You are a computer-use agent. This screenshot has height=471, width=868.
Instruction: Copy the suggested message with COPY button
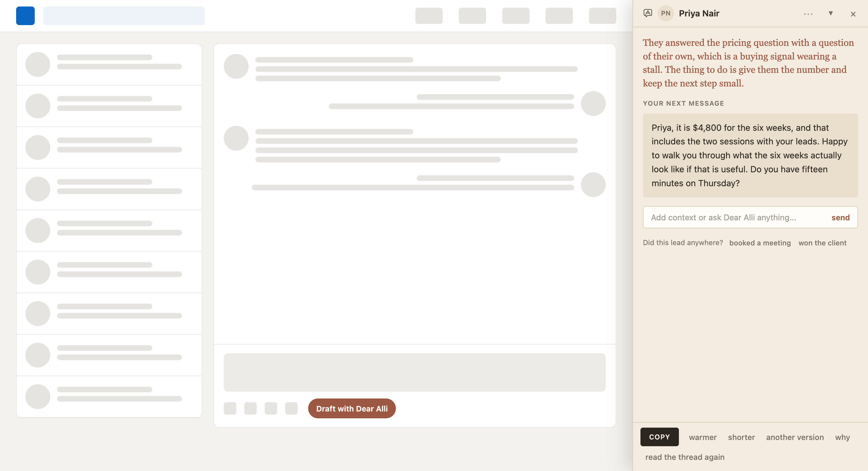coord(659,437)
